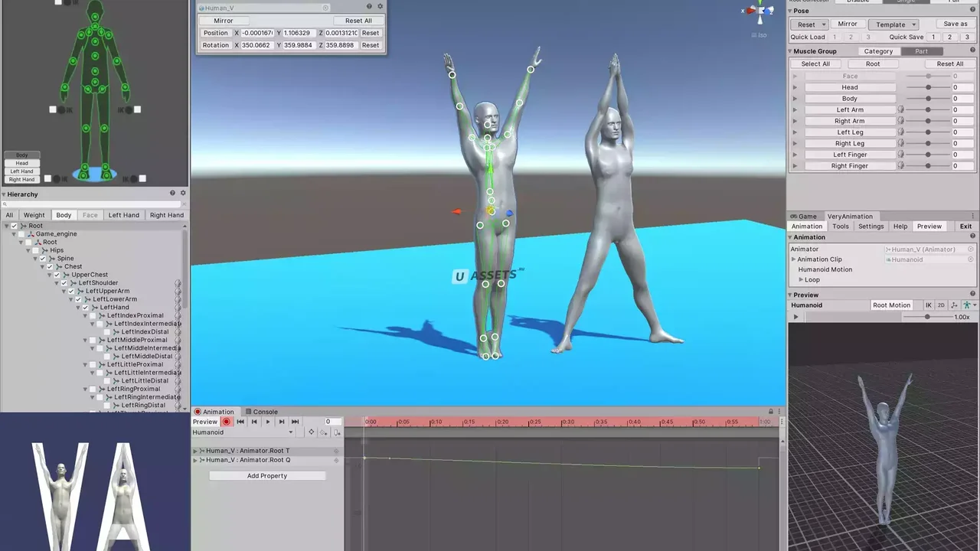Click the Animator object picker circle
The image size is (980, 551).
click(971, 249)
